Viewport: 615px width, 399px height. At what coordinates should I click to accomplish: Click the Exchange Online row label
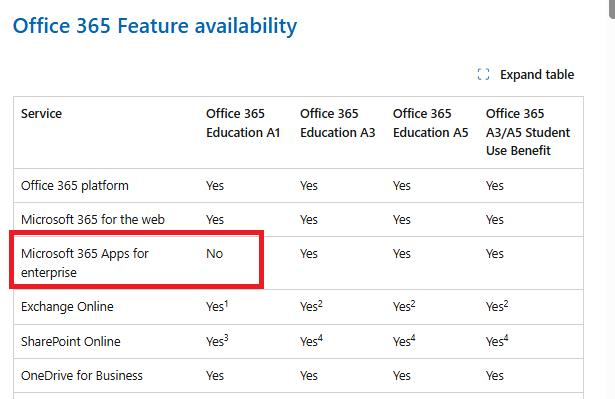[67, 306]
